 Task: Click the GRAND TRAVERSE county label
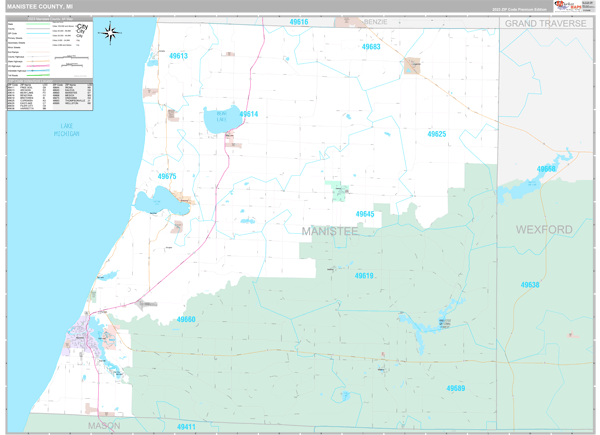(545, 22)
